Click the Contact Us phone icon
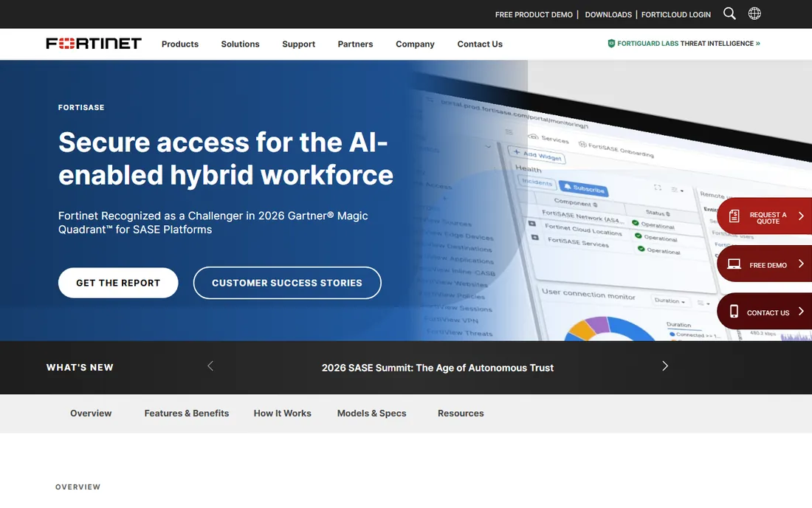Screen dimensions: 812x508 (734, 311)
